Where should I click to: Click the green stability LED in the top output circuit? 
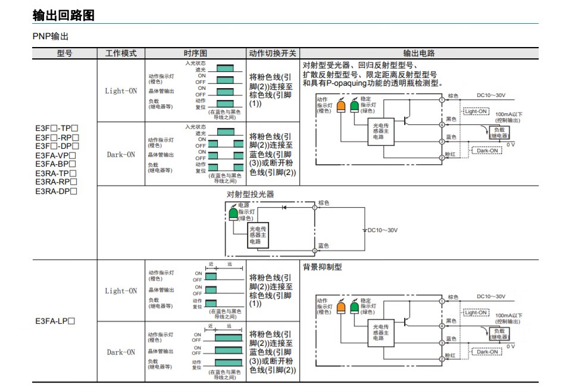[354, 107]
